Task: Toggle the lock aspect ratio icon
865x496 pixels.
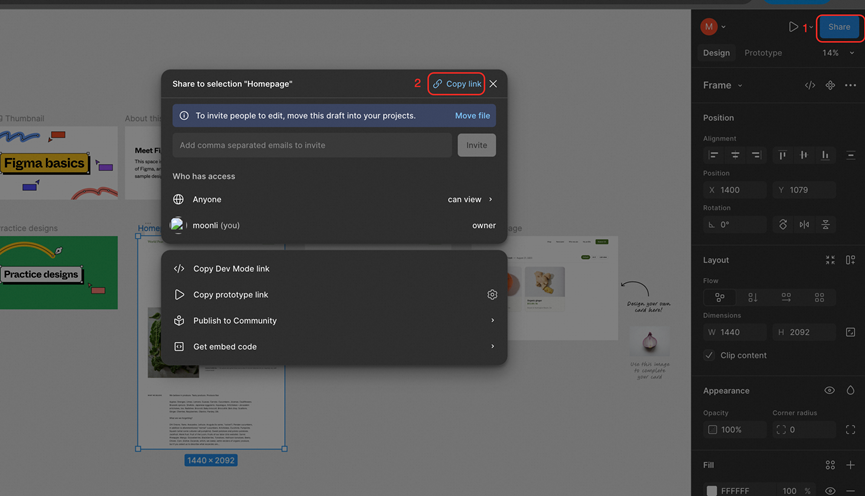Action: (x=850, y=332)
